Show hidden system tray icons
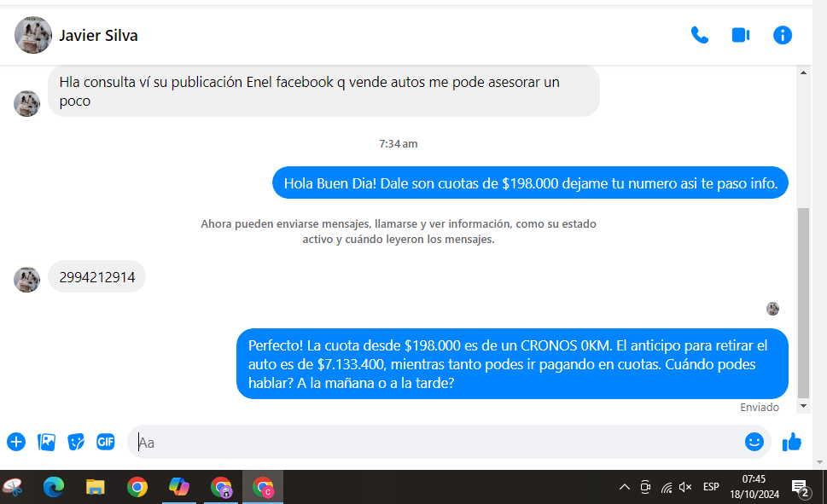 (624, 488)
